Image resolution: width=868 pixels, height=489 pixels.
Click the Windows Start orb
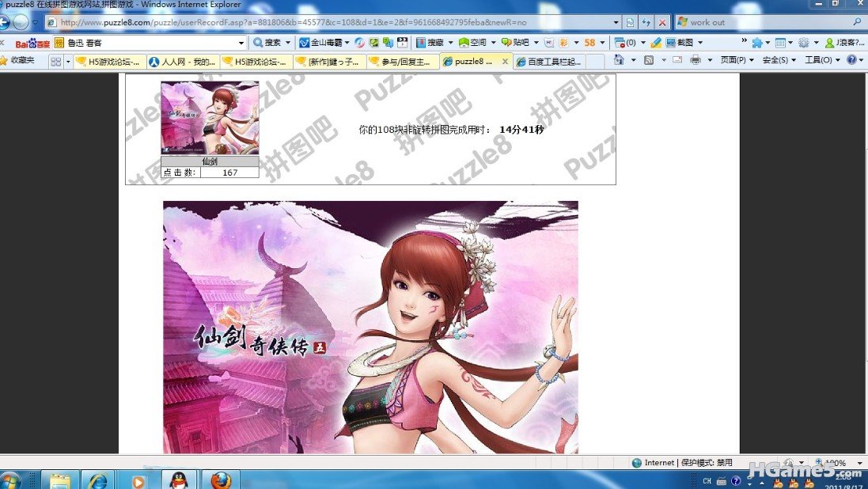point(10,480)
